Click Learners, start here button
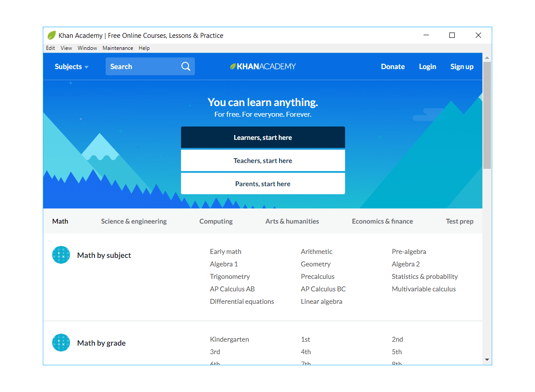 (263, 137)
